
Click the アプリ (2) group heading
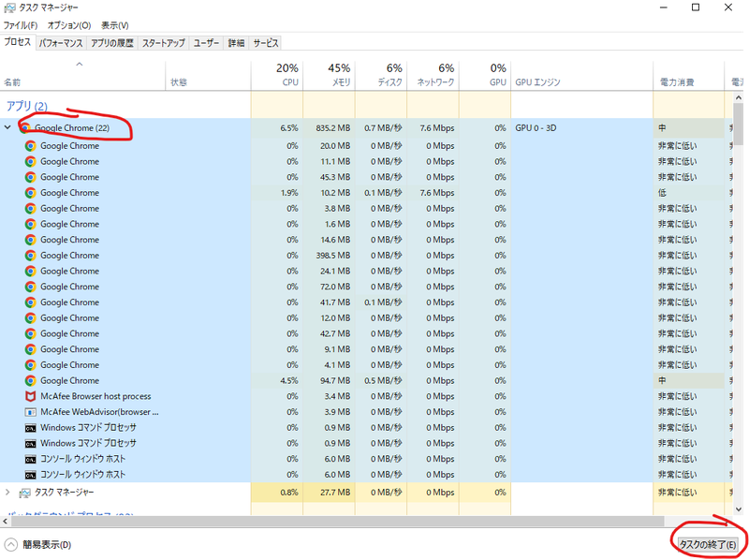tap(27, 106)
